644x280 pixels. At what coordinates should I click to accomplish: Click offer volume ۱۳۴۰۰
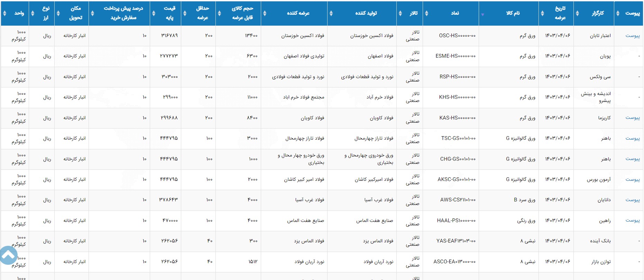[251, 36]
